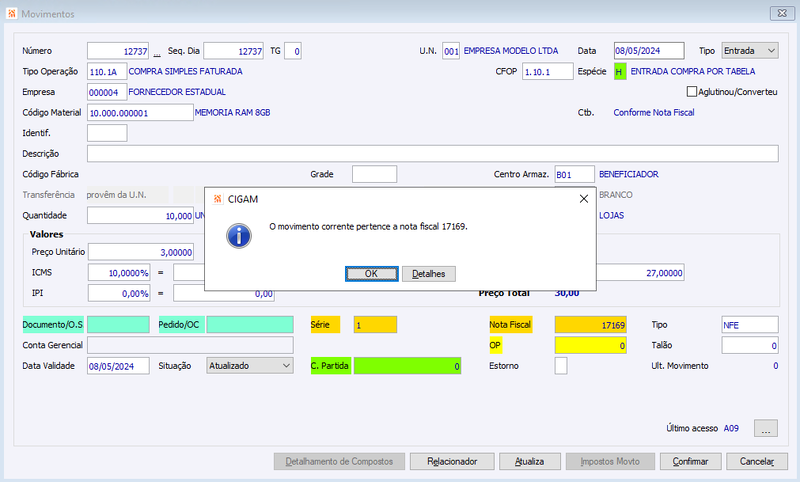Screen dimensions: 800x482
Task: Click the Quantidade field 10,000
Action: (140, 216)
